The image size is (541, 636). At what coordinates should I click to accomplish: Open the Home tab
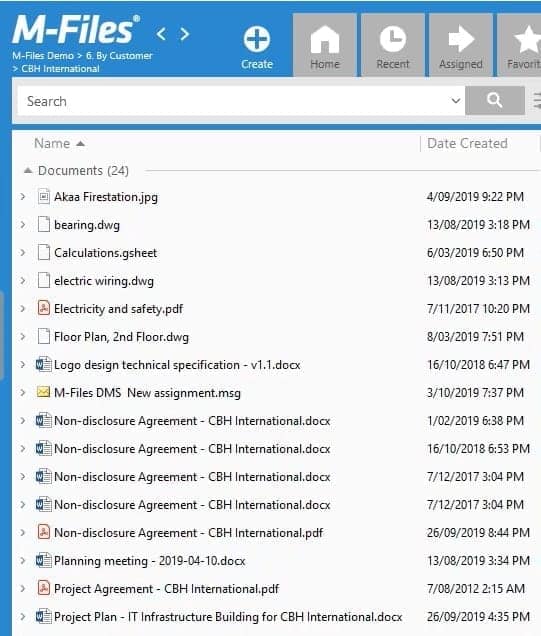[325, 45]
